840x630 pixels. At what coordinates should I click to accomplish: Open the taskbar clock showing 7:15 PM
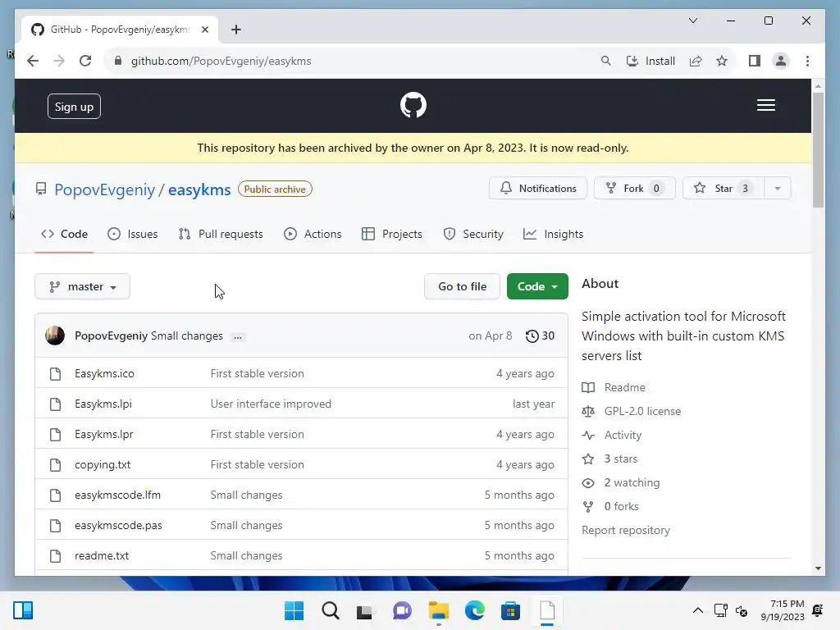tap(782, 610)
